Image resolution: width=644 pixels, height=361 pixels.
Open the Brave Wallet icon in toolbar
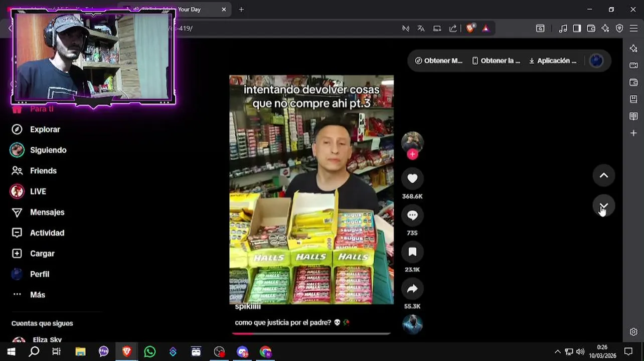pyautogui.click(x=591, y=29)
